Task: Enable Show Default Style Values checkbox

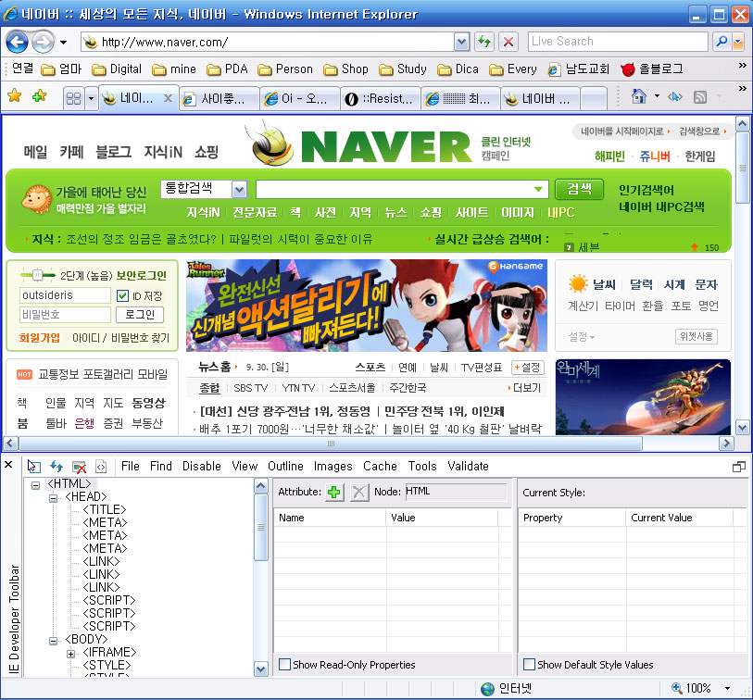Action: pos(529,665)
